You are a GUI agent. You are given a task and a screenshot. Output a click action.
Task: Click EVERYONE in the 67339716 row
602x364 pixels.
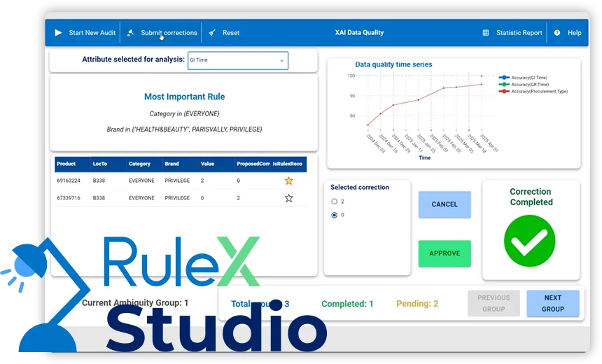pyautogui.click(x=141, y=198)
